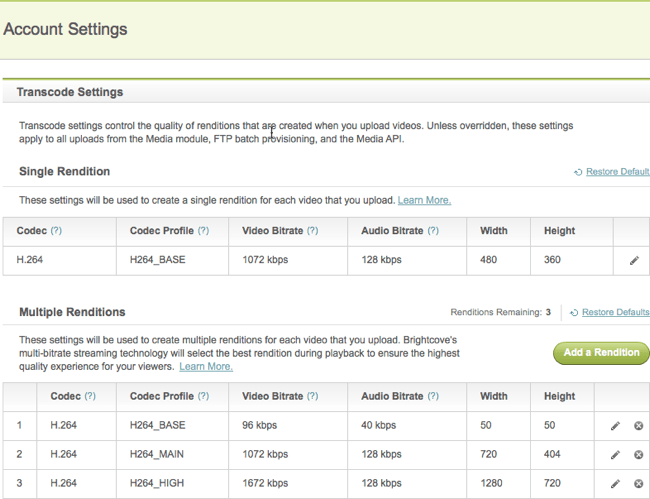Edit the Single Rendition row with pencil icon
The image size is (650, 499).
coord(634,260)
